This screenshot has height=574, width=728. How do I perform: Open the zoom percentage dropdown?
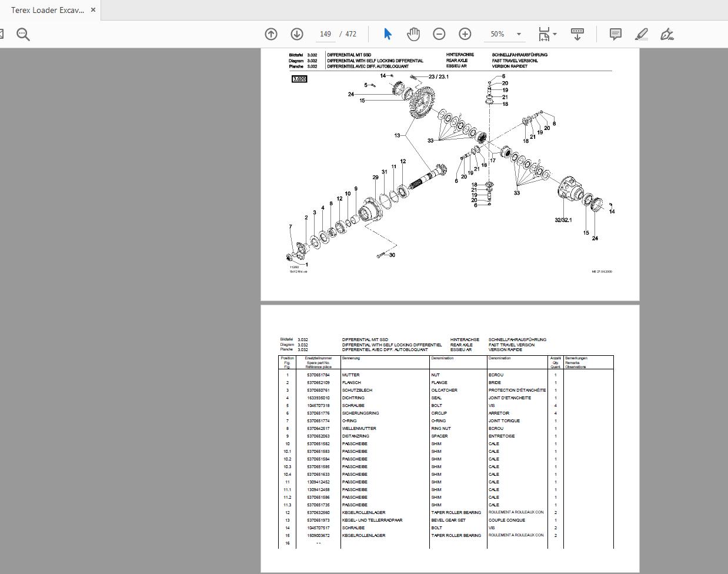click(x=519, y=34)
